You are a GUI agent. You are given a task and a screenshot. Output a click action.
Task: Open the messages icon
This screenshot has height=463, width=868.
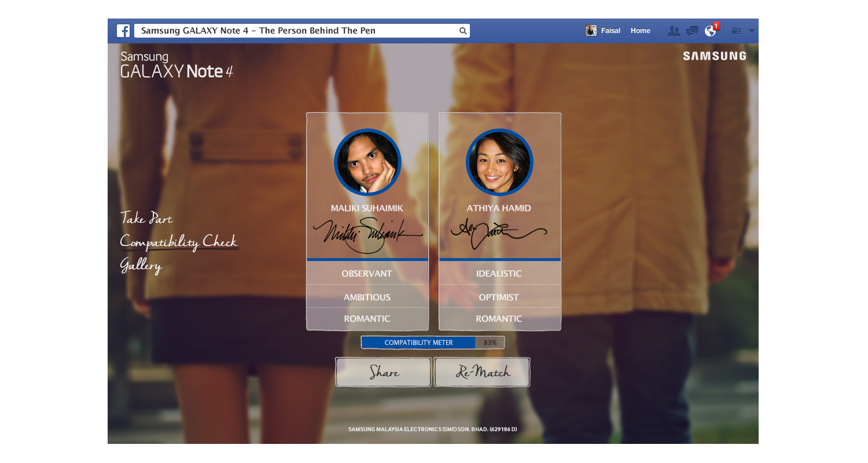692,31
